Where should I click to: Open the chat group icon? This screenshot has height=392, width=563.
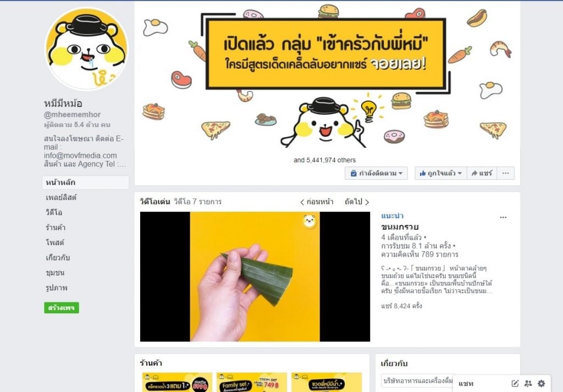[528, 383]
